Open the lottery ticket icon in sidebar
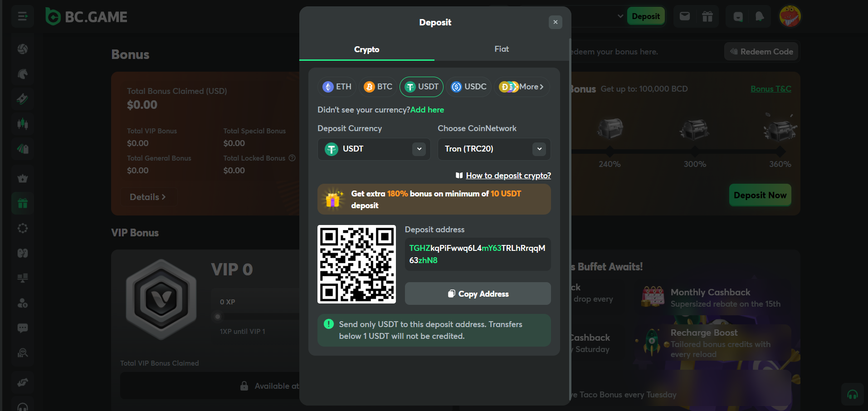Screen dimensions: 868x411 [x=23, y=99]
